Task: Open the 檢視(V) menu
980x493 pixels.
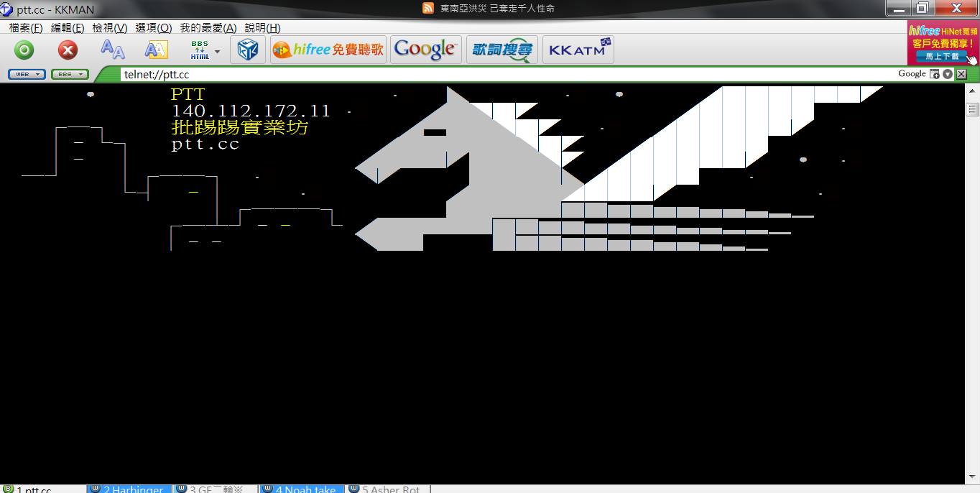Action: point(110,28)
